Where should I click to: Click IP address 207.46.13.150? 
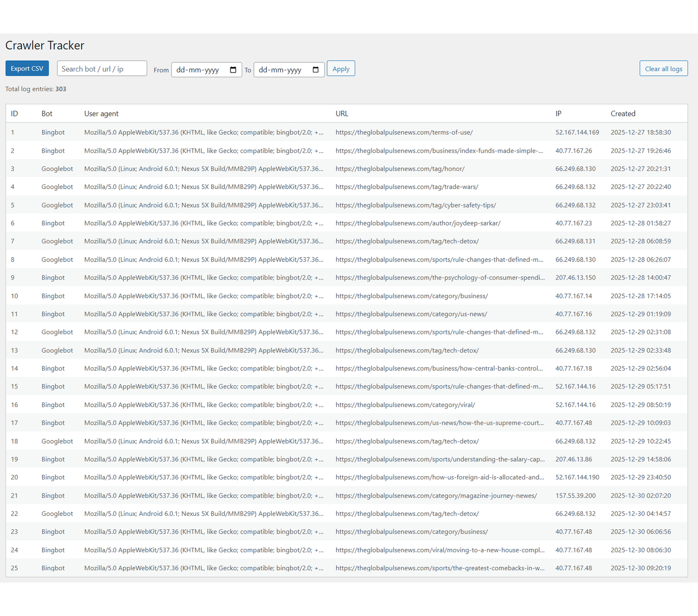(575, 278)
